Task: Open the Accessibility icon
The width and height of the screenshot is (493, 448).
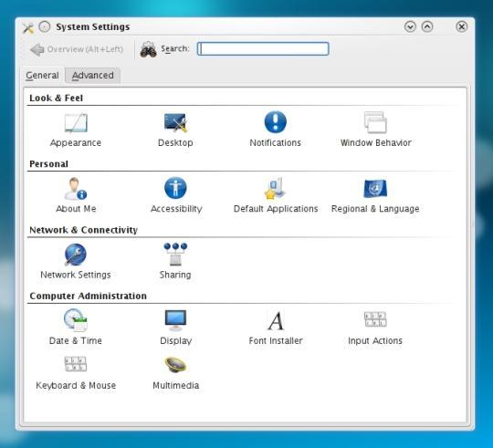Action: [x=175, y=188]
